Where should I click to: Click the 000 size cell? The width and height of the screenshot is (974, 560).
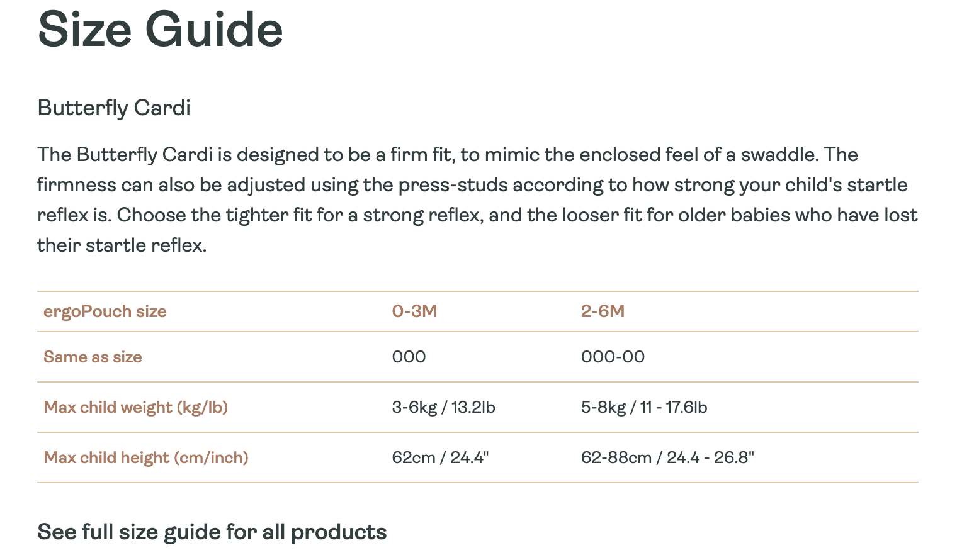pyautogui.click(x=409, y=357)
